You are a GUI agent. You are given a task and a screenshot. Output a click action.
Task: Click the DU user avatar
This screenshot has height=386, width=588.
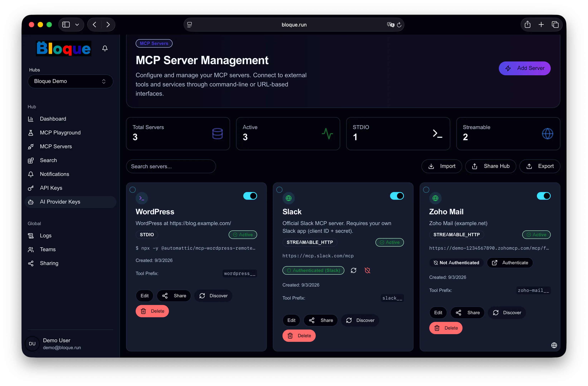pos(32,344)
